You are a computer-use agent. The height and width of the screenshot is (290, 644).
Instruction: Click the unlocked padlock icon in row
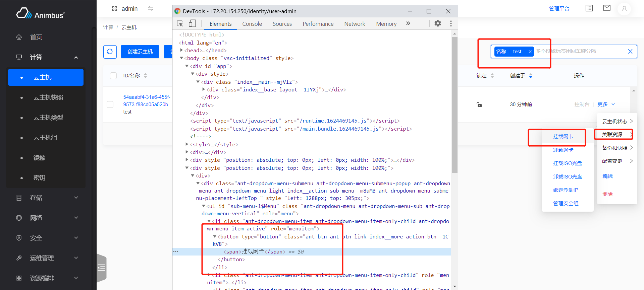(479, 104)
